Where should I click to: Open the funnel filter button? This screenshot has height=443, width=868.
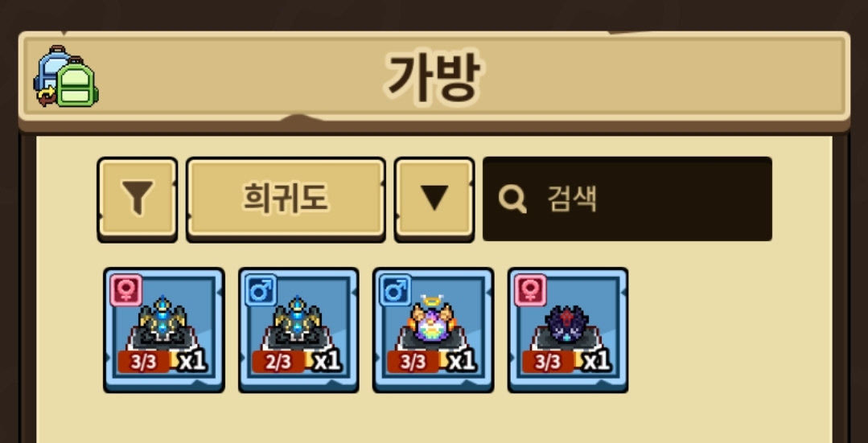138,199
